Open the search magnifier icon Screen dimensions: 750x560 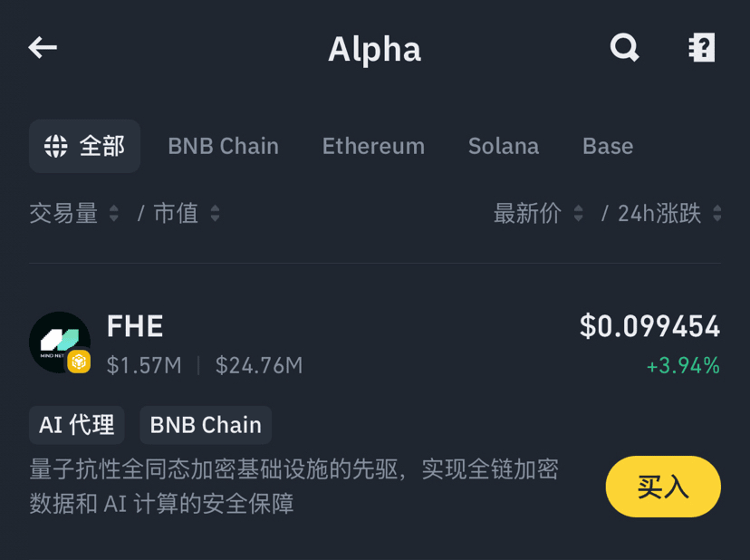coord(624,47)
